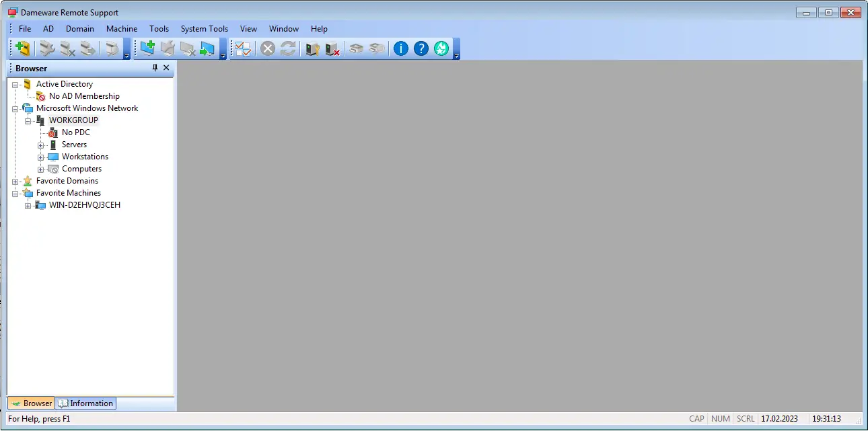Screen dimensions: 868x431
Task: Click the grayed monitor with x icon
Action: (188, 48)
